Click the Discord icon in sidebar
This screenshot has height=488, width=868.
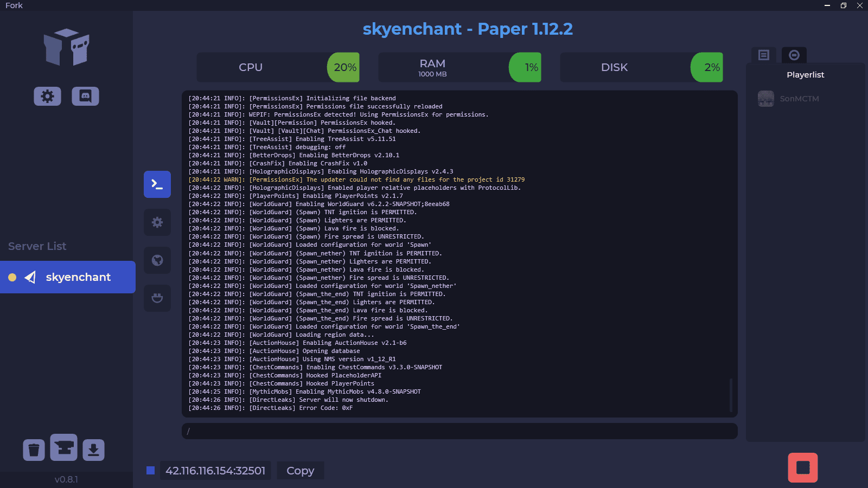click(85, 97)
